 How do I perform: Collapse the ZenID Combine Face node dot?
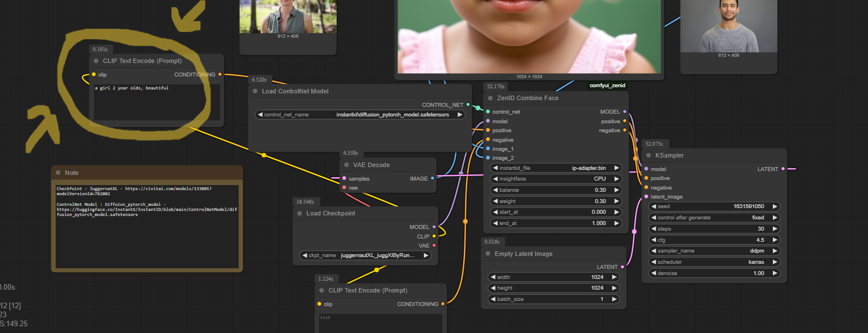(490, 98)
